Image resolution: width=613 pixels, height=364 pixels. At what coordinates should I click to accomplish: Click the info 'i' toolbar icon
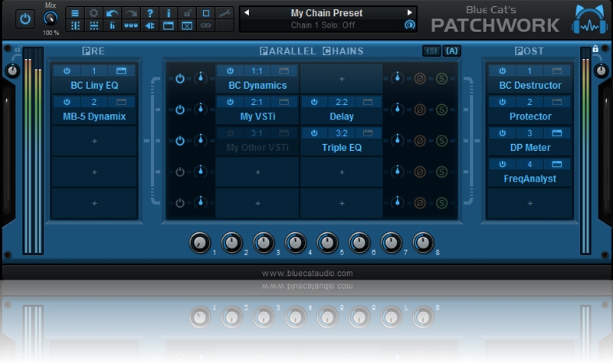pos(169,13)
